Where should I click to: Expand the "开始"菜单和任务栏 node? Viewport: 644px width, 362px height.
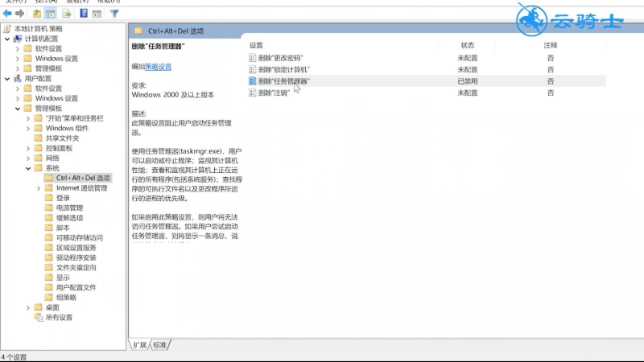(x=28, y=118)
